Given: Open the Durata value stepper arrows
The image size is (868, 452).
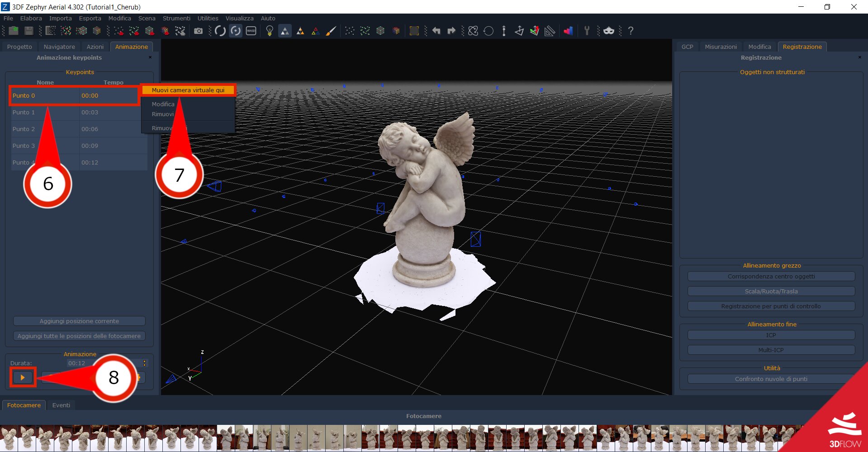Looking at the screenshot, I should [x=144, y=363].
